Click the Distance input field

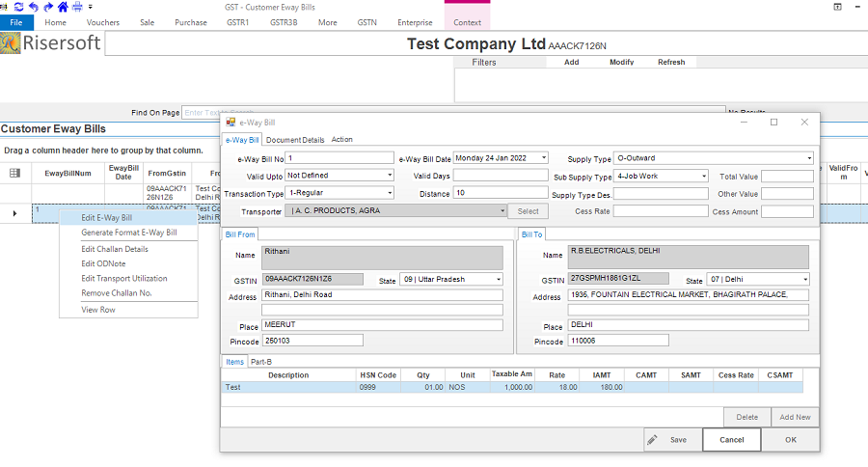[x=500, y=193]
